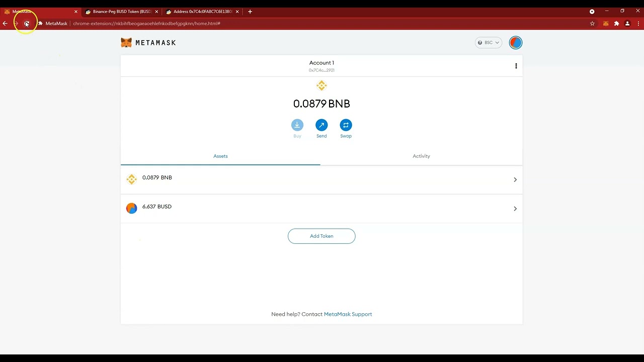Switch to Binance-Peg BUSD Token browser tab
This screenshot has width=644, height=362.
pos(121,12)
